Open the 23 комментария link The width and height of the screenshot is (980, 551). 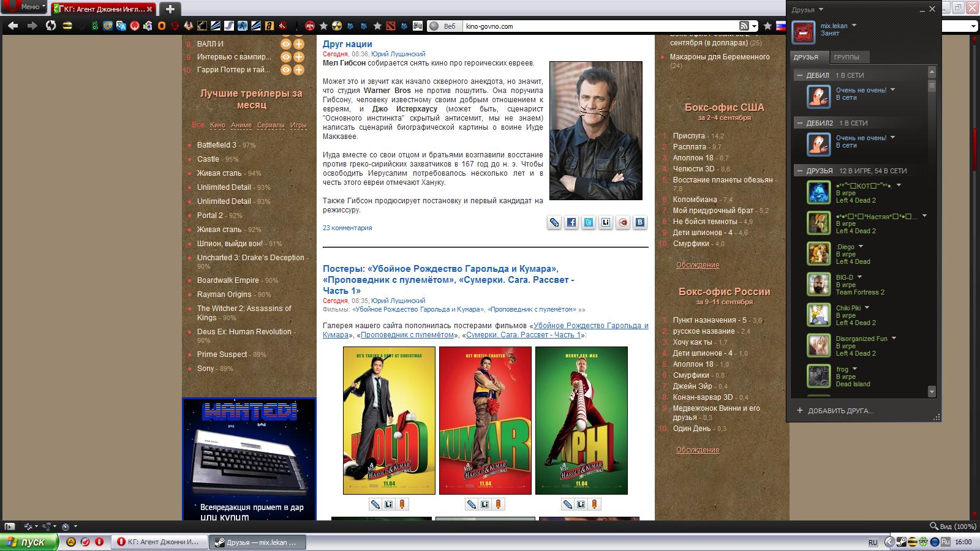tap(347, 228)
